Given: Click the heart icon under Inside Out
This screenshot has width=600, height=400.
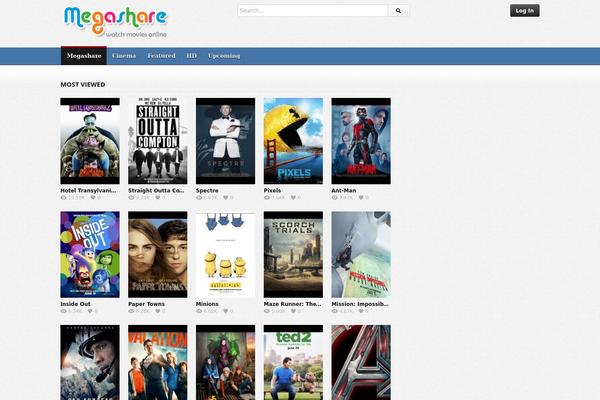Looking at the screenshot, I should click(90, 311).
